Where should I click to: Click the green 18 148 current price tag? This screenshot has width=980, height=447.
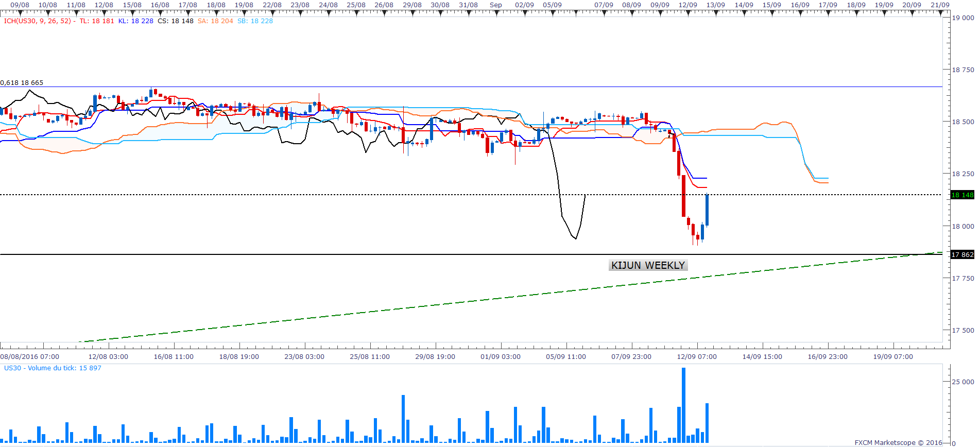[962, 195]
